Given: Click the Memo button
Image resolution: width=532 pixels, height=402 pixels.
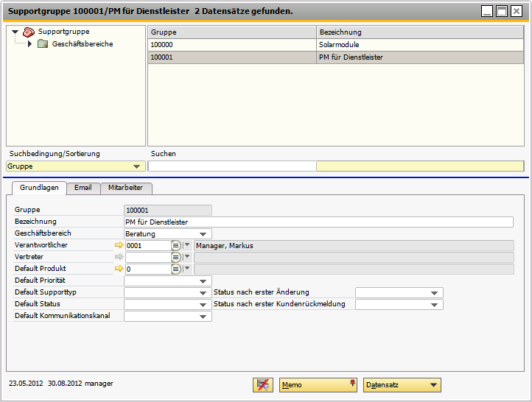Looking at the screenshot, I should click(x=318, y=385).
